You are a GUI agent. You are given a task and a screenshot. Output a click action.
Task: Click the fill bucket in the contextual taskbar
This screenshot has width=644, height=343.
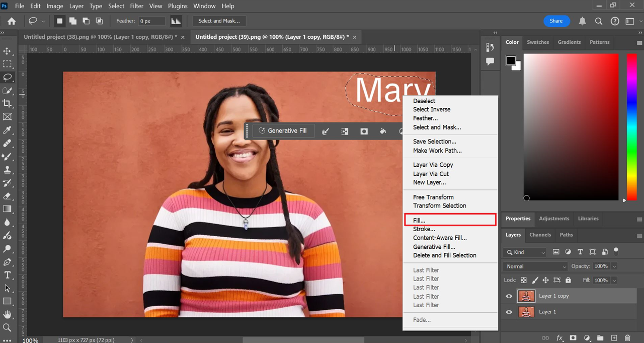point(383,131)
